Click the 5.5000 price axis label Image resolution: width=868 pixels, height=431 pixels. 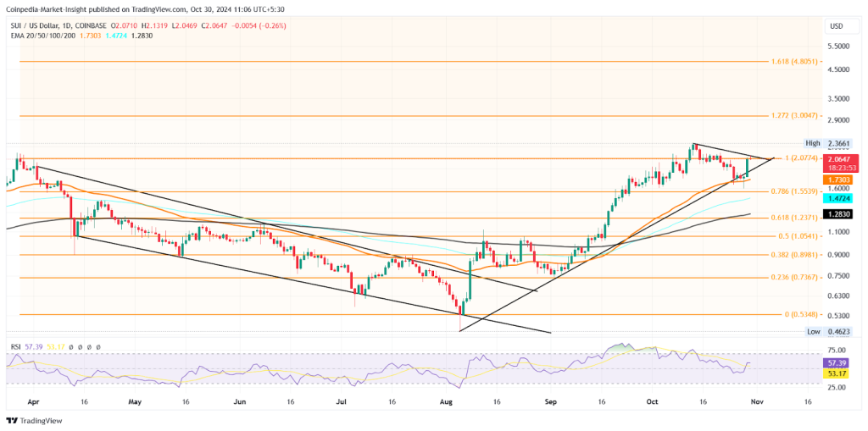[838, 47]
